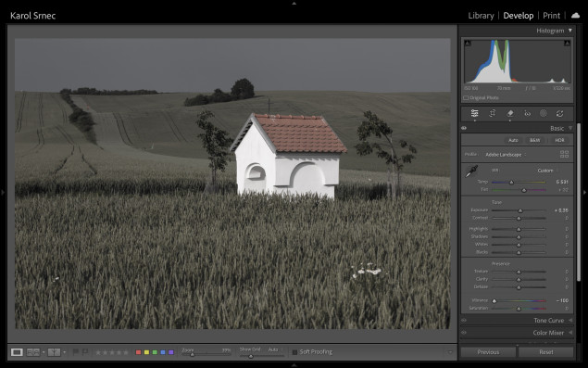The height and width of the screenshot is (368, 588).
Task: Enable HDR editing button
Action: click(x=559, y=140)
